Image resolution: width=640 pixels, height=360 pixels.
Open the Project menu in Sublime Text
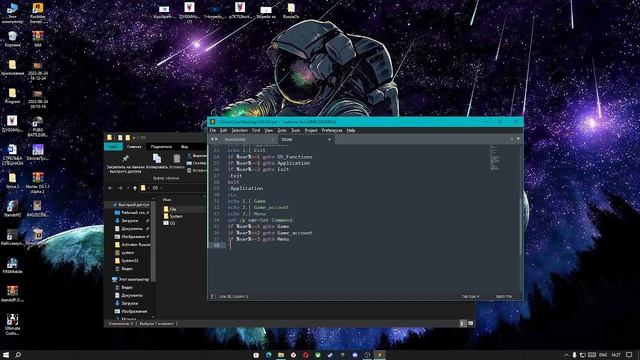(x=311, y=131)
